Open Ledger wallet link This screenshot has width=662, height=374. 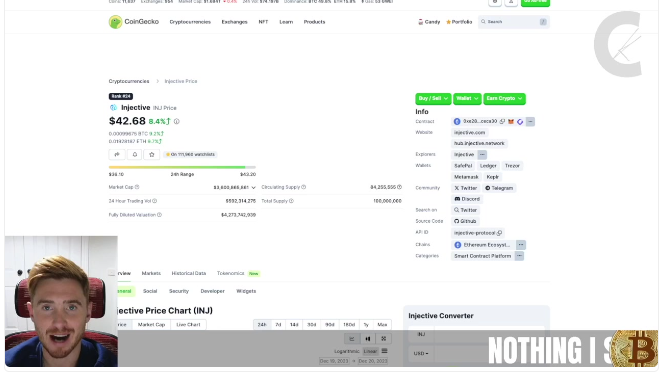[488, 166]
